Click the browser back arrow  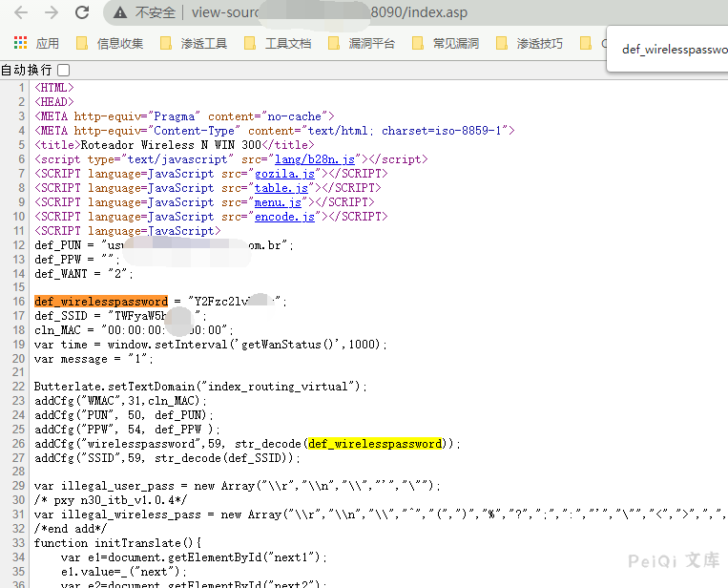(20, 13)
